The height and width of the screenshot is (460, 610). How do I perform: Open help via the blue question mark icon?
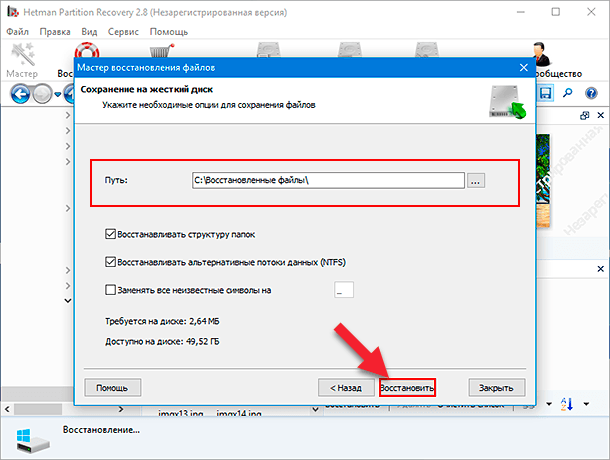591,93
